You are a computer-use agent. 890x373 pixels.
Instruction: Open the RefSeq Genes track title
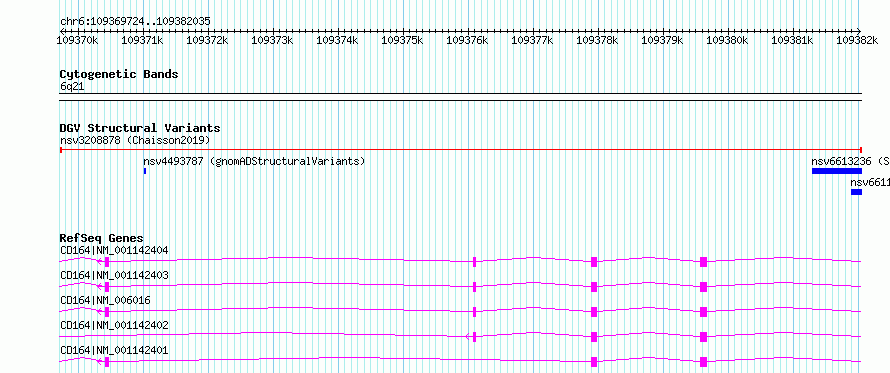pos(102,238)
